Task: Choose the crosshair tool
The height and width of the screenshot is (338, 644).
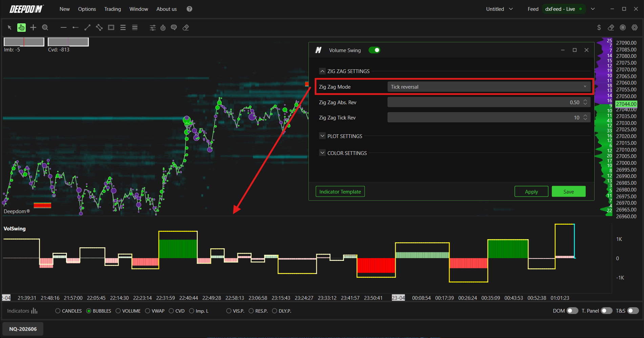Action: (x=33, y=27)
